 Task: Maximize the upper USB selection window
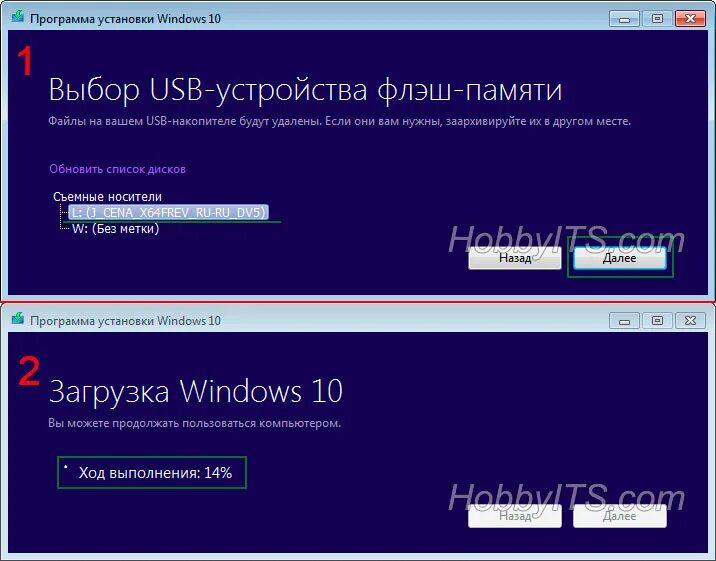[657, 19]
